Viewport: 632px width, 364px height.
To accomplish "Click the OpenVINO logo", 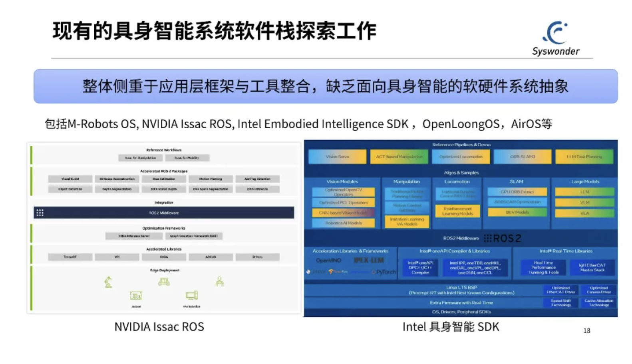I will click(328, 260).
